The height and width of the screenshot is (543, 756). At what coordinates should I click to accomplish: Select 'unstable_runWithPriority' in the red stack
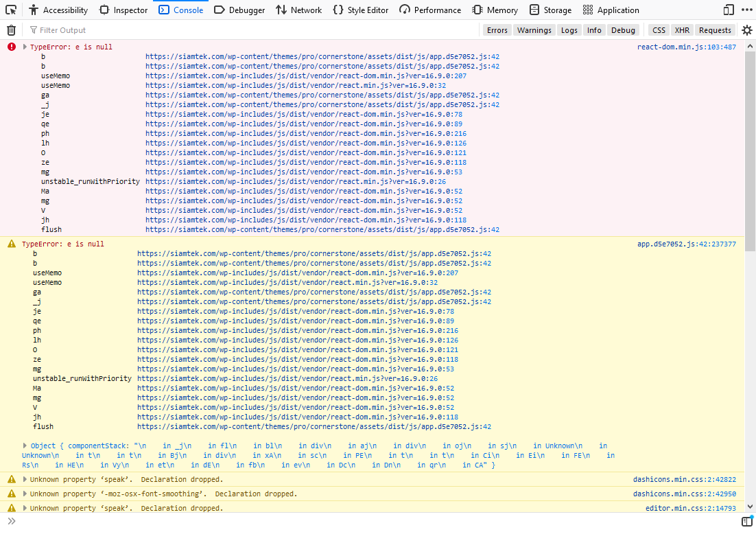(x=90, y=181)
